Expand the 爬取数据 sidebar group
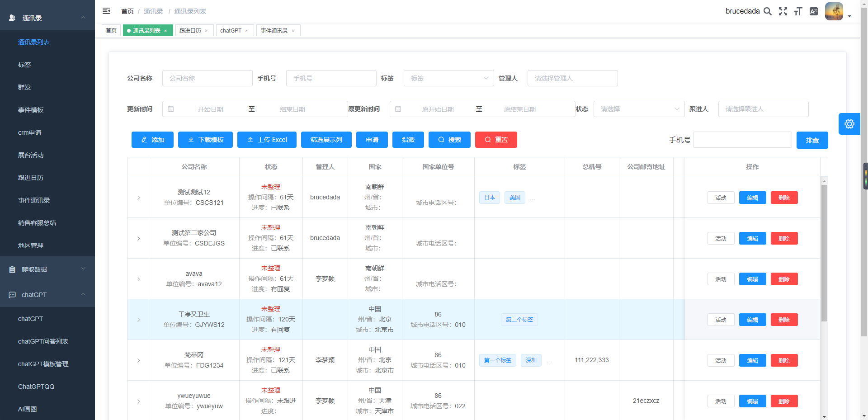The image size is (868, 420). tap(83, 269)
